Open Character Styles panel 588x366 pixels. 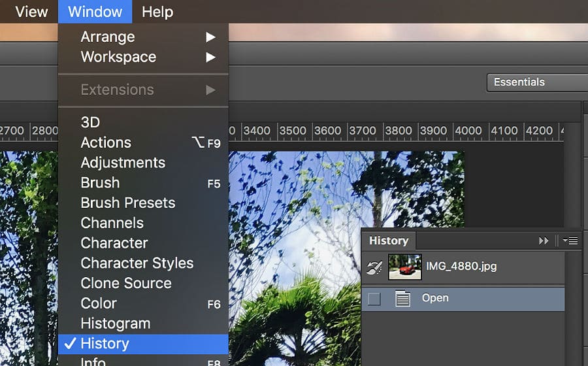tap(143, 263)
